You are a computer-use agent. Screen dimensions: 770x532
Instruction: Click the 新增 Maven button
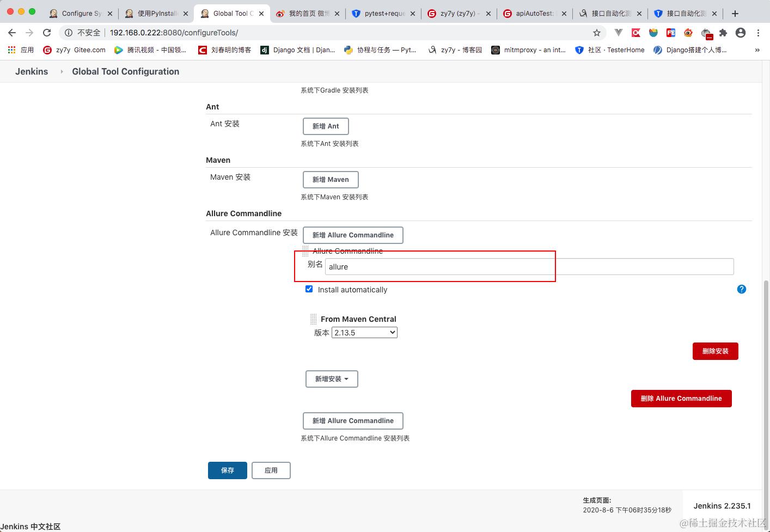[331, 180]
